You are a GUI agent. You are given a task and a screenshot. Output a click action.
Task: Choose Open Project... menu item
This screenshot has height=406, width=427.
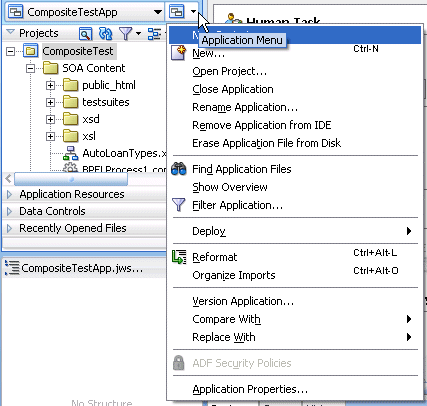tap(295, 71)
